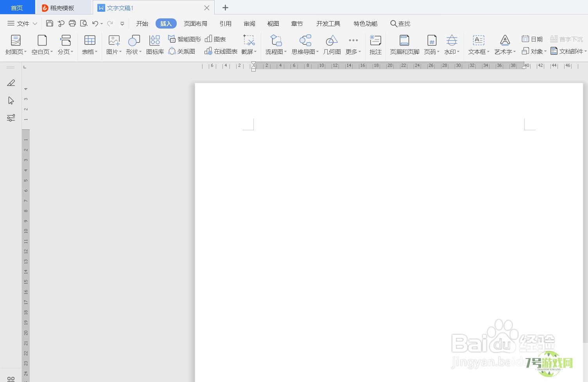This screenshot has width=588, height=382.
Task: Insert a blank page (空白页)
Action: (42, 45)
